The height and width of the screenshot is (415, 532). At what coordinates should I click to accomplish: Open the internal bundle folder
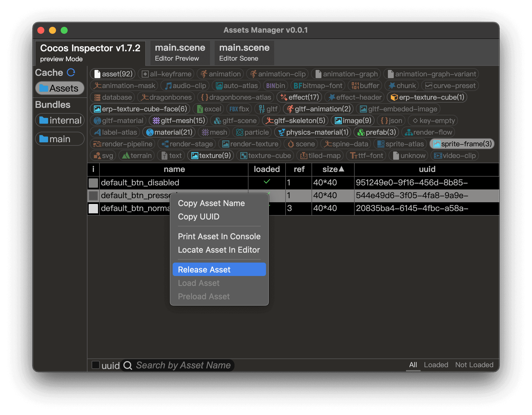click(x=60, y=120)
